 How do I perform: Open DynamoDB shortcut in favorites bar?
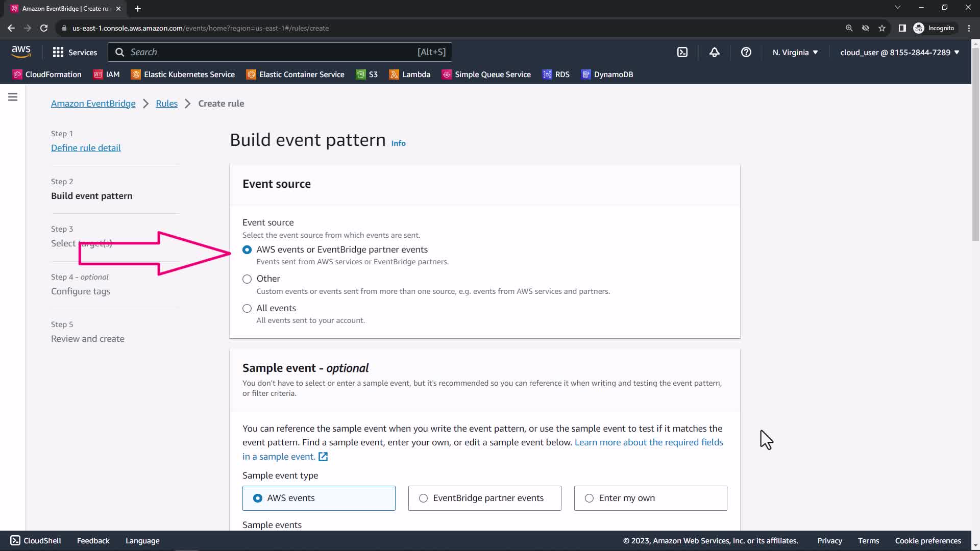[607, 74]
